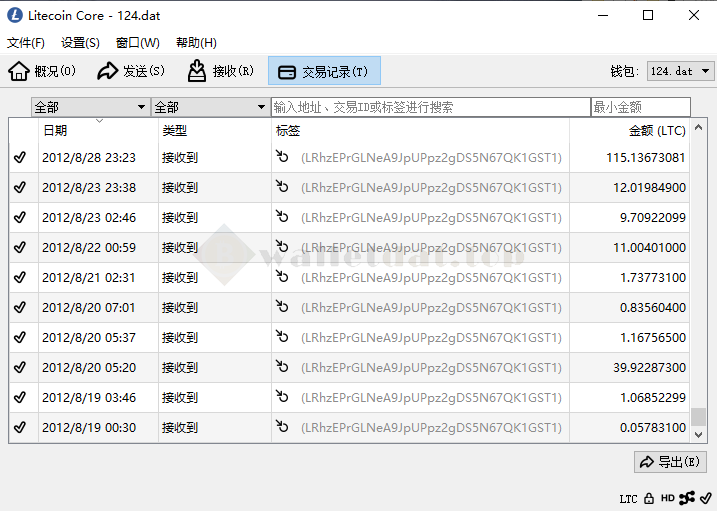The width and height of the screenshot is (717, 511).
Task: Click the 导出 export button
Action: pyautogui.click(x=670, y=462)
